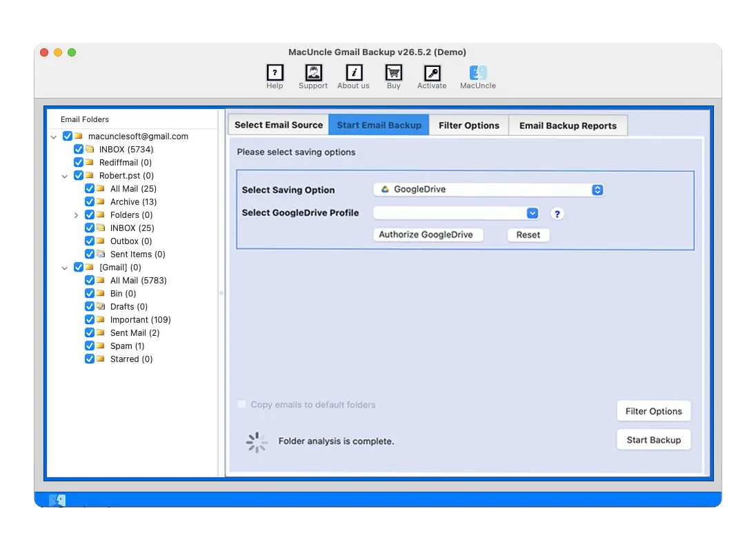
Task: Click the folder icon next to INBOX (5734)
Action: tap(90, 150)
